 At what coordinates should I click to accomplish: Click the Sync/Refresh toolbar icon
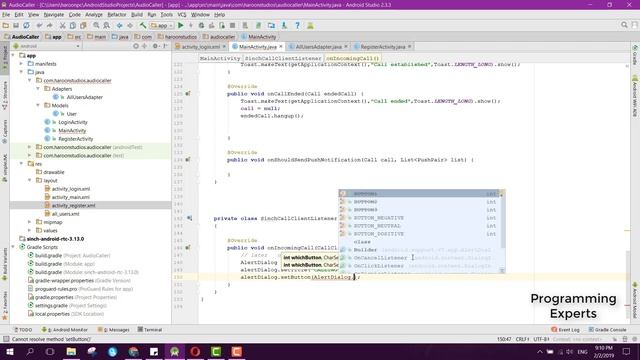click(27, 25)
